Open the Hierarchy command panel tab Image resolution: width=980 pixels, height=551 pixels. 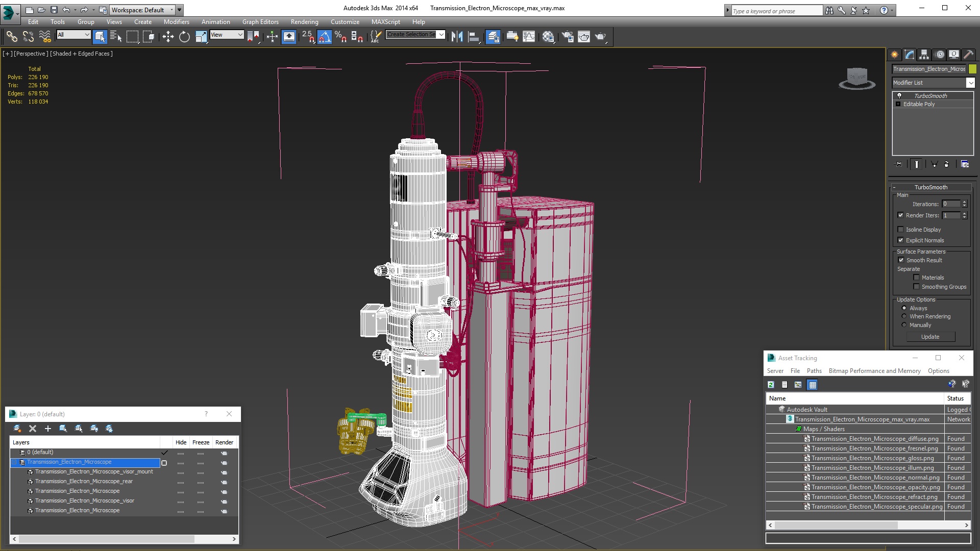pos(924,55)
